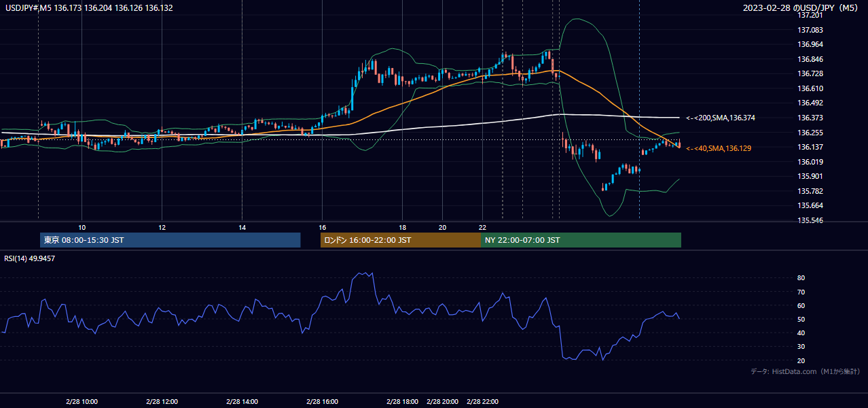Click the RSI scale value 30
Image resolution: width=868 pixels, height=408 pixels.
click(801, 347)
